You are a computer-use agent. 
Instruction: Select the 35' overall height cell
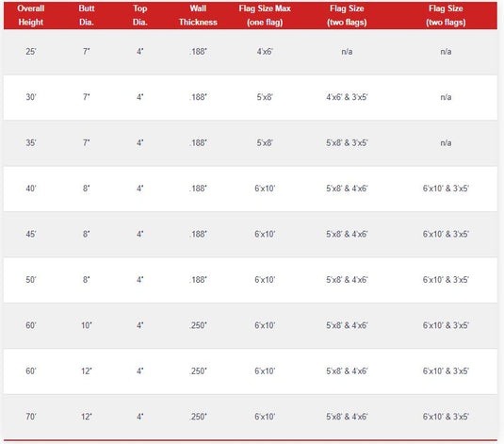click(31, 143)
